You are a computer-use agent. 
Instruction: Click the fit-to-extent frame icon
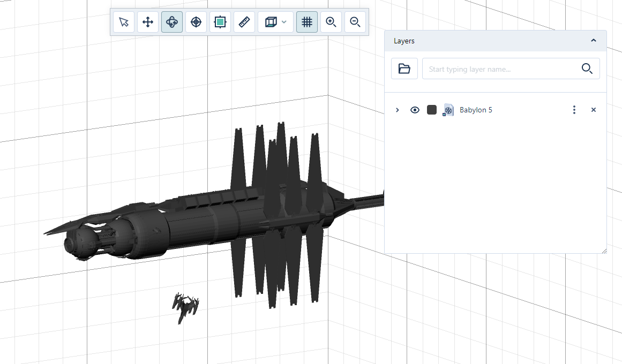pos(220,22)
